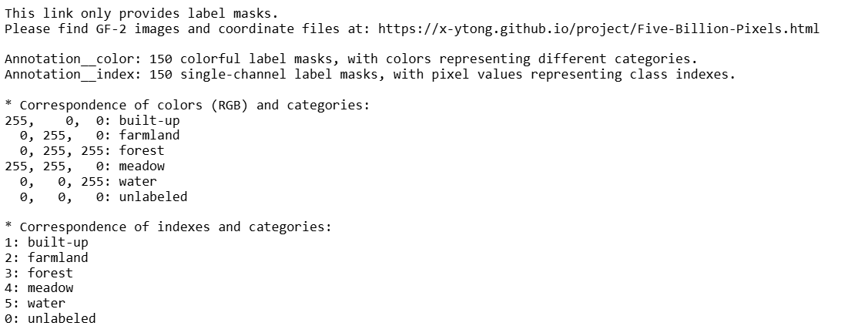Image resolution: width=868 pixels, height=336 pixels.
Task: Click the index line "2: farmland"
Action: coord(46,257)
